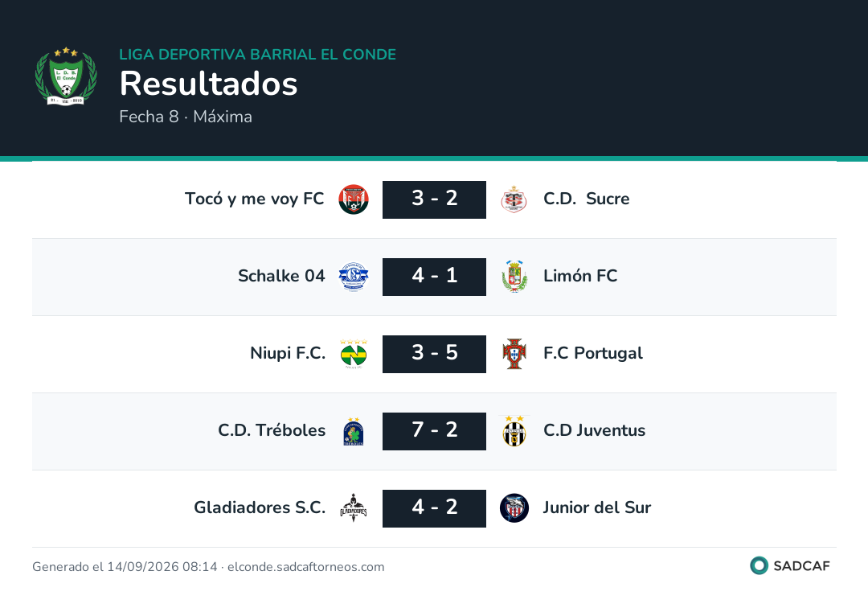Select the Niupi F.C. logo

(354, 354)
